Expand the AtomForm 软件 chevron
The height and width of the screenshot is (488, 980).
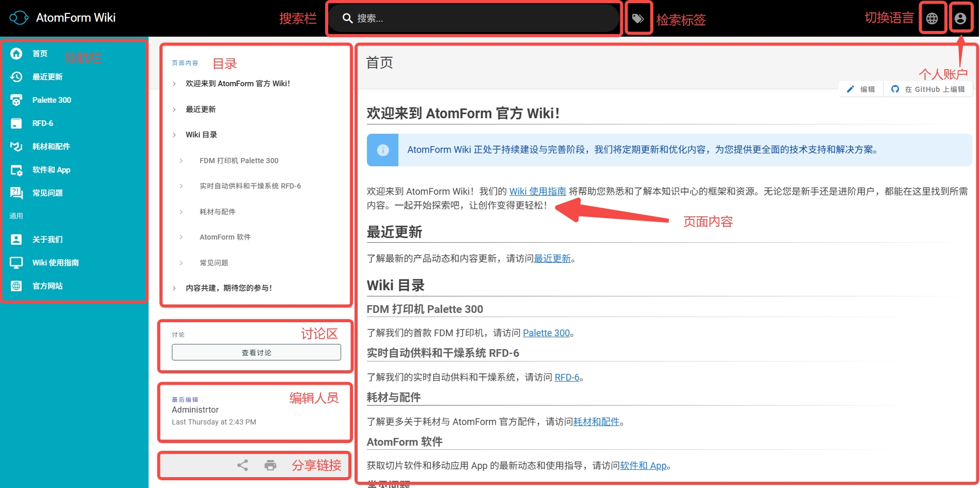[x=181, y=237]
